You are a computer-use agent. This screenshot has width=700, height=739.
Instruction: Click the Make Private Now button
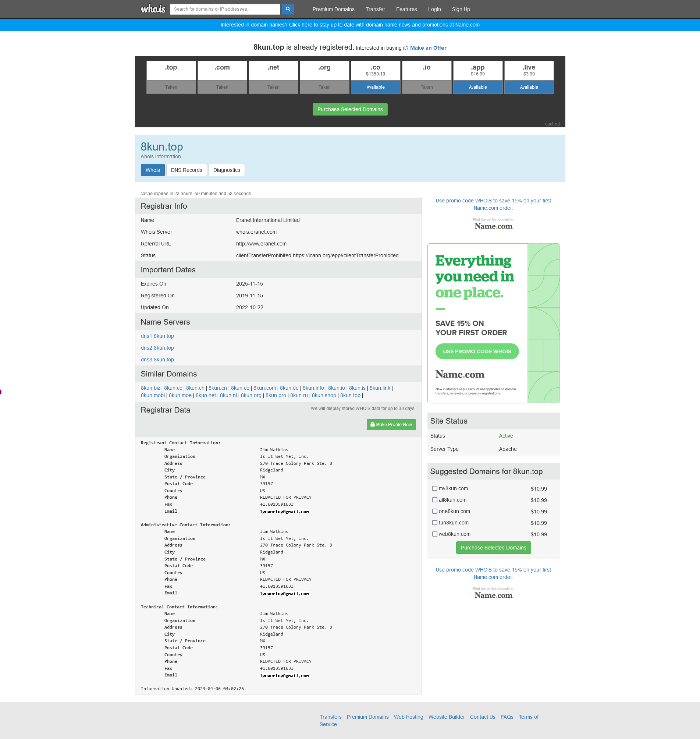click(391, 425)
